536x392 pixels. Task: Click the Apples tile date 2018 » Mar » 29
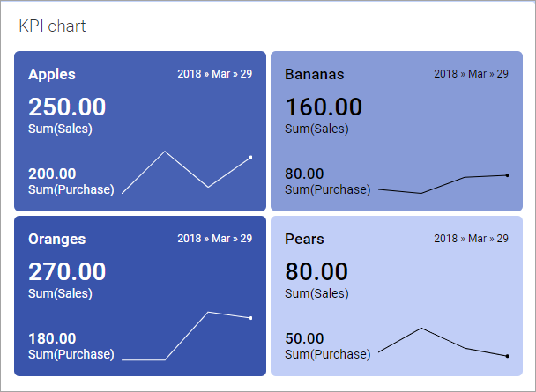click(x=214, y=74)
